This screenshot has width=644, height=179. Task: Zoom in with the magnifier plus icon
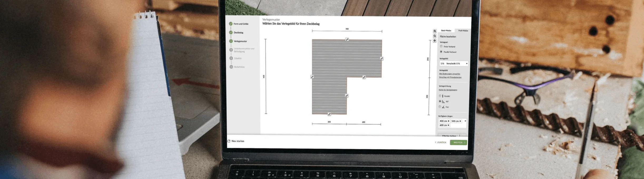(x=435, y=31)
